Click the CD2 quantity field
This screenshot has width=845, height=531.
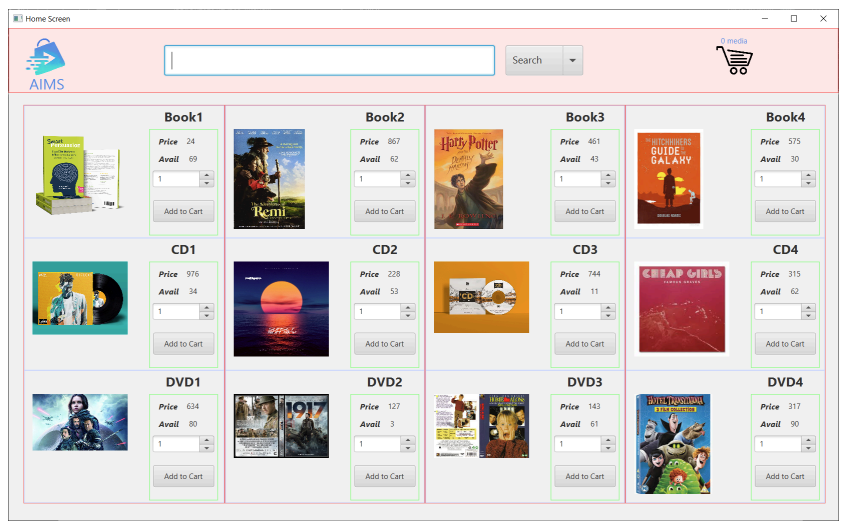tap(377, 312)
